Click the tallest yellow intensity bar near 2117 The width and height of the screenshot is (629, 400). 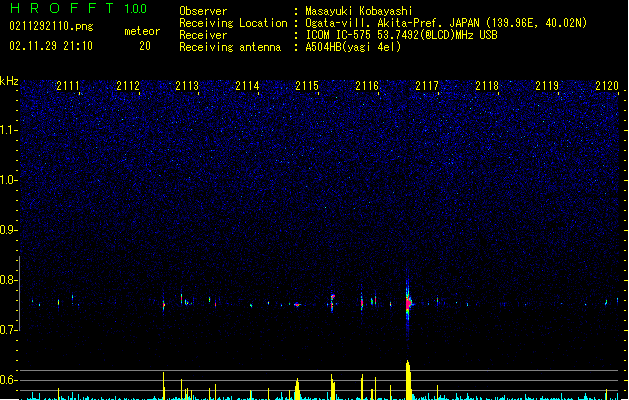click(x=408, y=380)
